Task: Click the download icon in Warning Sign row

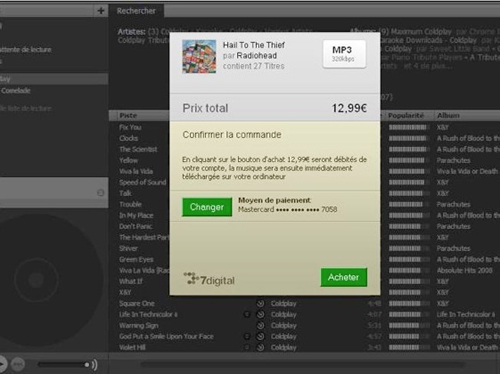Action: 260,325
